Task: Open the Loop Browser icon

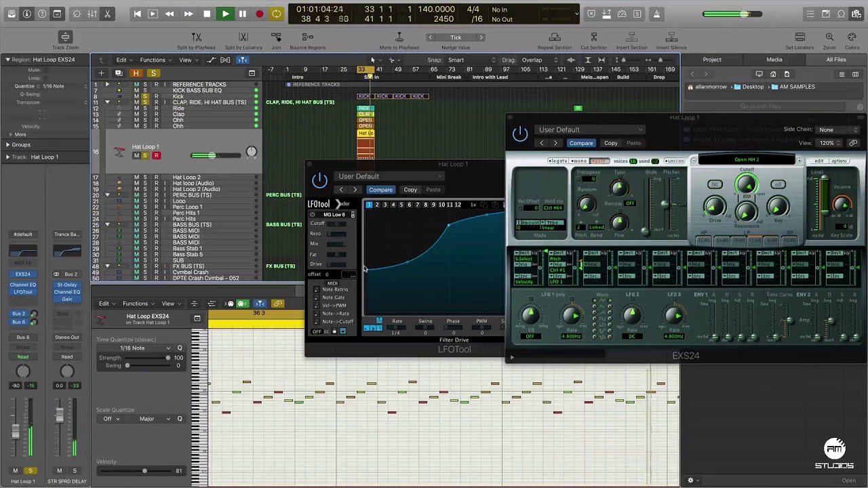Action: coord(842,14)
